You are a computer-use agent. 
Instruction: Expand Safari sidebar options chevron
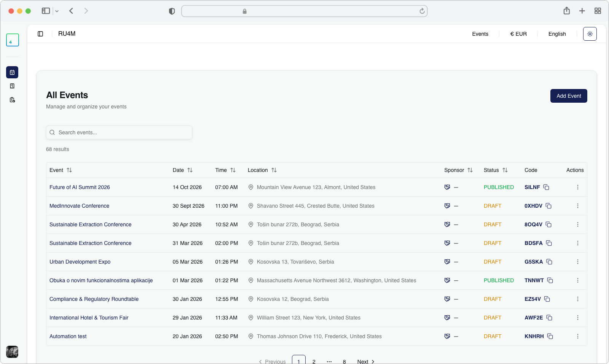pyautogui.click(x=57, y=11)
